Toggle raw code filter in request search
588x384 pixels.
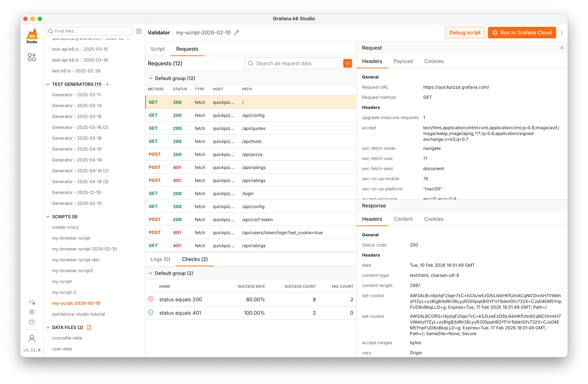(x=347, y=64)
